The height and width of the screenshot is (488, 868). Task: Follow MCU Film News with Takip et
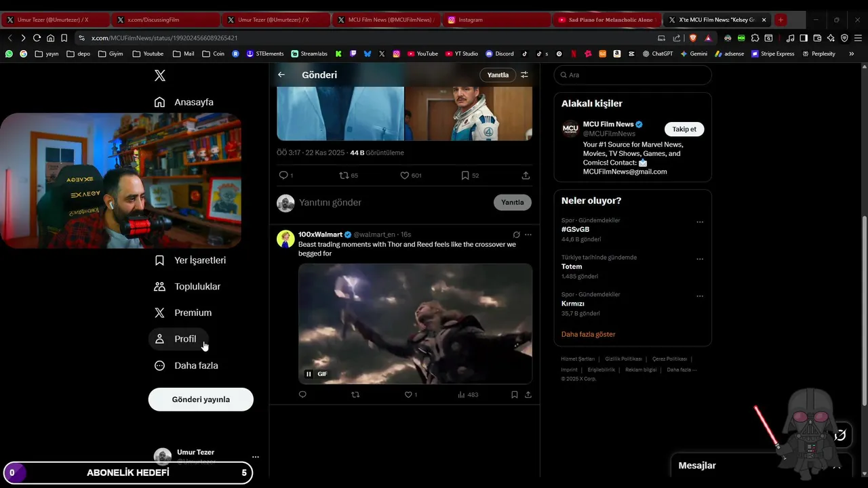(x=684, y=129)
